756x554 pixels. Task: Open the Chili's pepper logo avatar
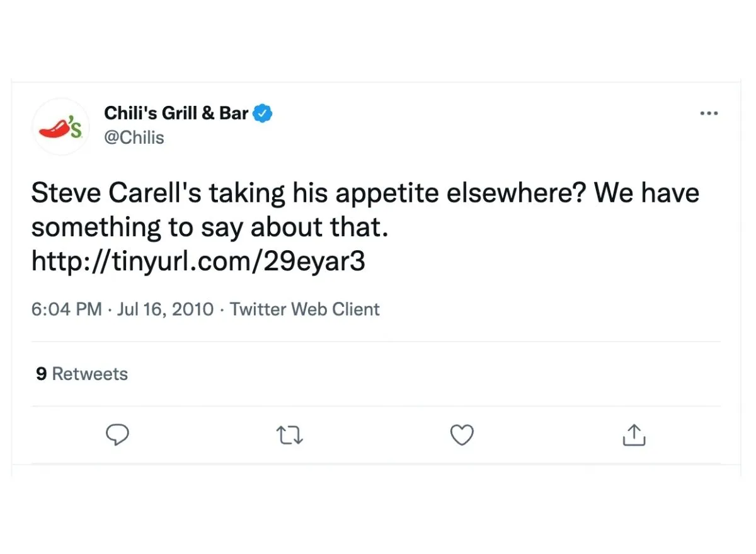click(x=60, y=126)
